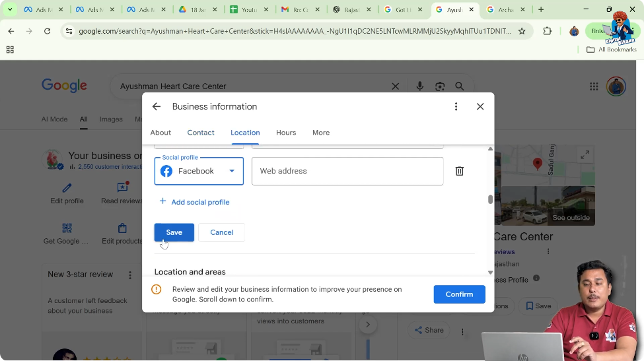Click the browser address bar URL
644x361 pixels.
click(x=295, y=31)
